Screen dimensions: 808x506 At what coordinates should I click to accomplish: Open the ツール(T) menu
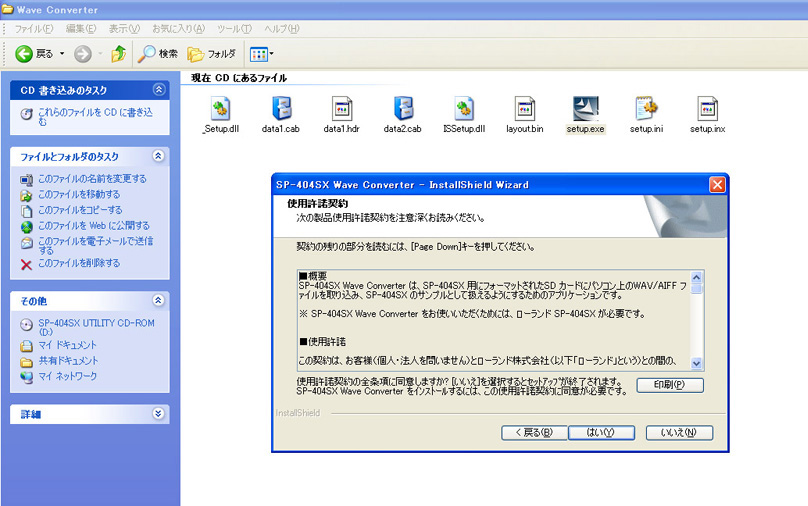point(234,29)
